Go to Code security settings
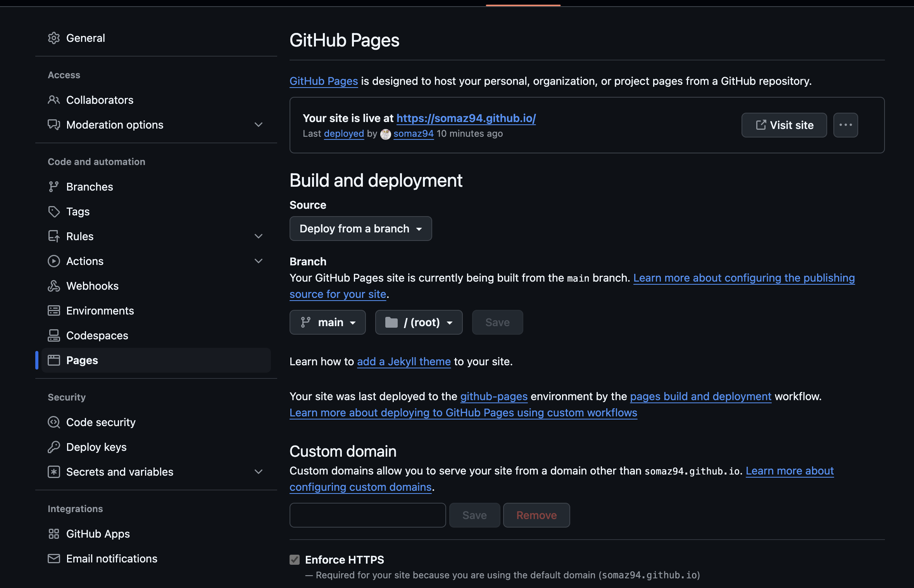Image resolution: width=914 pixels, height=588 pixels. tap(101, 422)
